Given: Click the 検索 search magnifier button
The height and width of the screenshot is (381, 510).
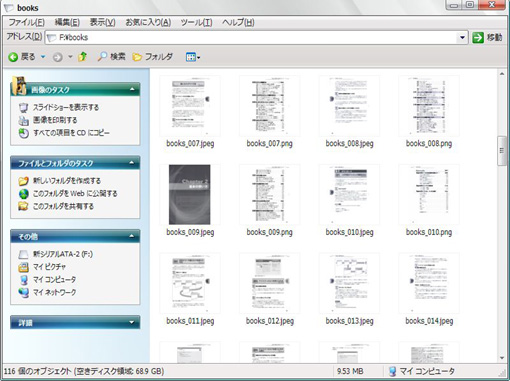Looking at the screenshot, I should point(111,57).
